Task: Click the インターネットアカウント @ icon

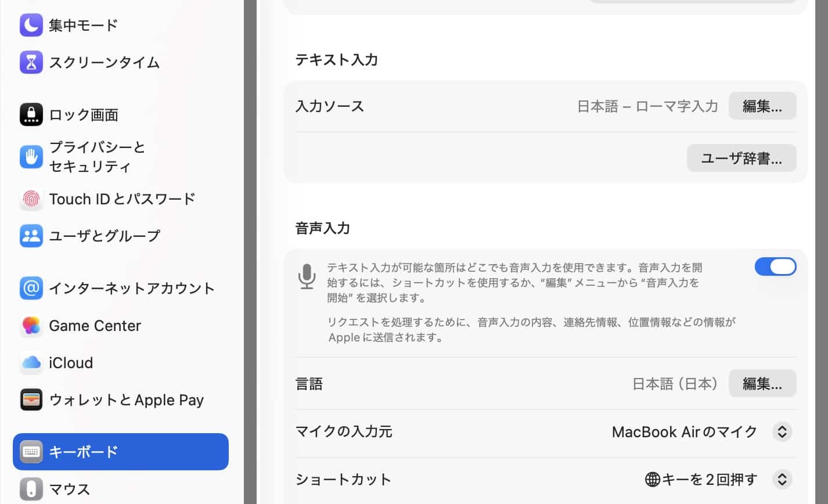Action: 31,288
